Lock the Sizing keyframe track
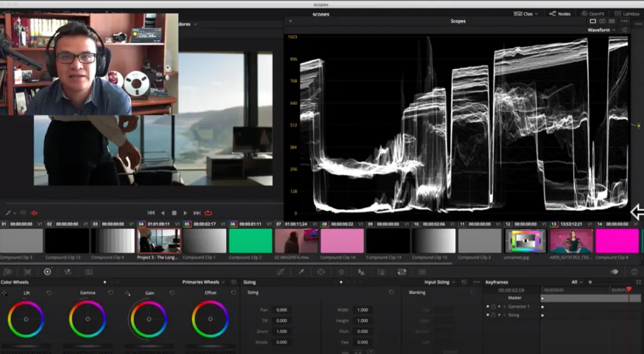The width and height of the screenshot is (644, 354). (x=494, y=315)
